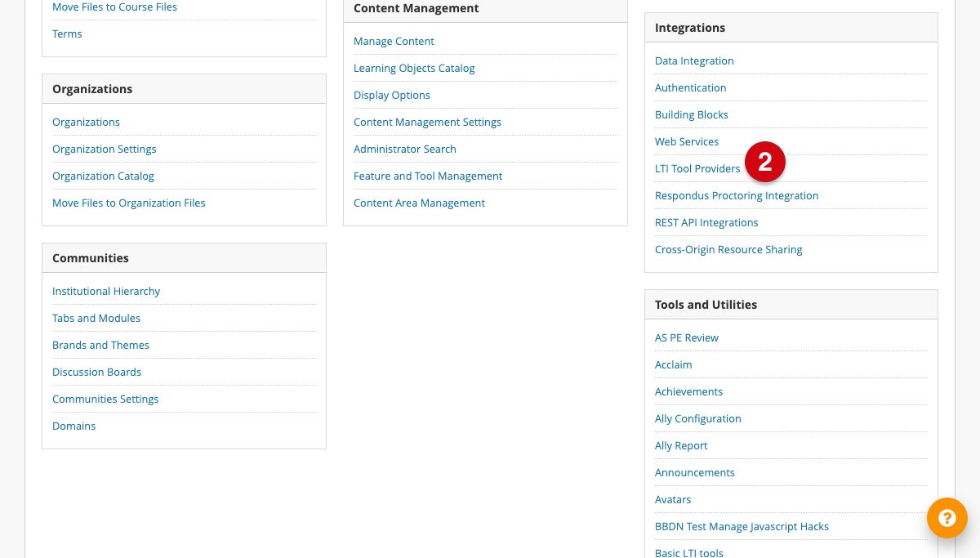Go to Communities Settings
This screenshot has width=980, height=558.
click(105, 399)
